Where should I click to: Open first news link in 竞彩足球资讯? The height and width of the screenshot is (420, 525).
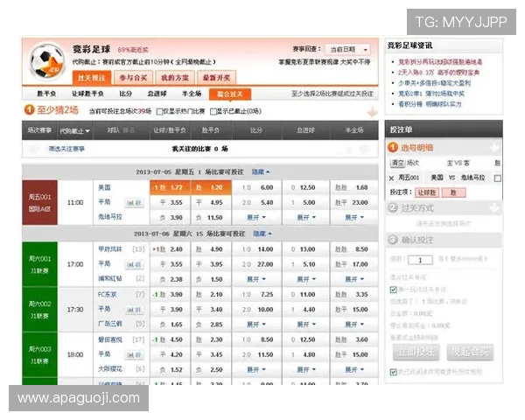[x=440, y=62]
